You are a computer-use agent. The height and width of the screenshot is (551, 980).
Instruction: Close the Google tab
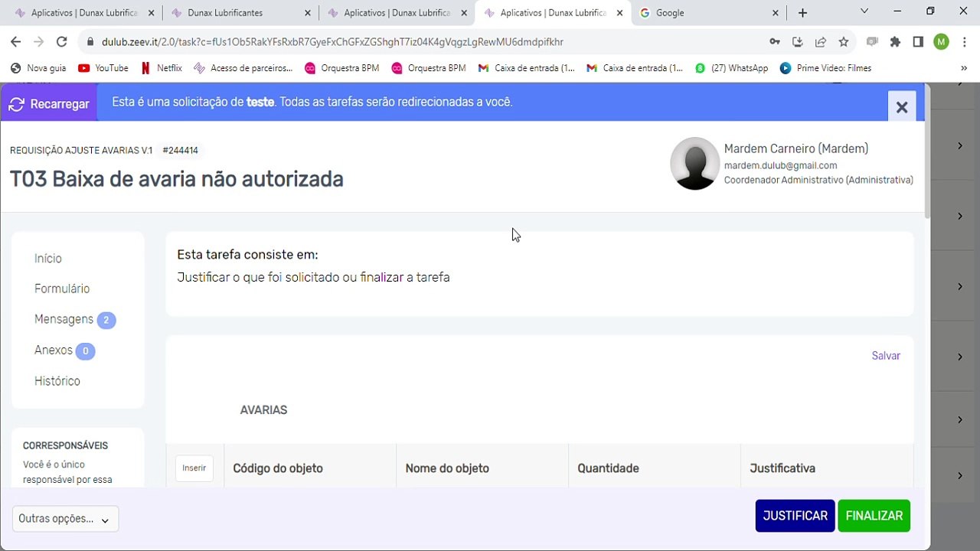[x=775, y=13]
